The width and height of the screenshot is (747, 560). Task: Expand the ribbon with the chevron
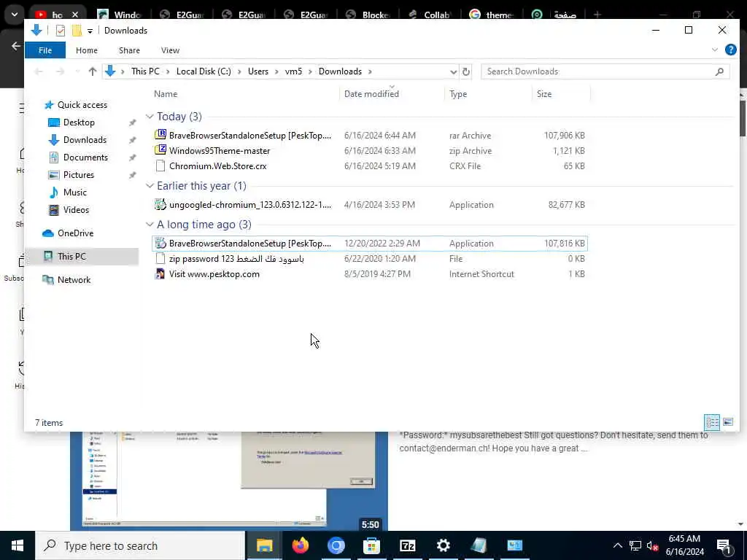tap(715, 50)
